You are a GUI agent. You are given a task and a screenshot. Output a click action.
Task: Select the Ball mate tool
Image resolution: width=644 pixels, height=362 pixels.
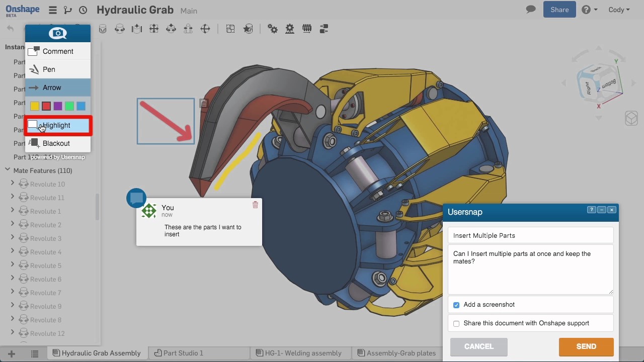click(205, 29)
